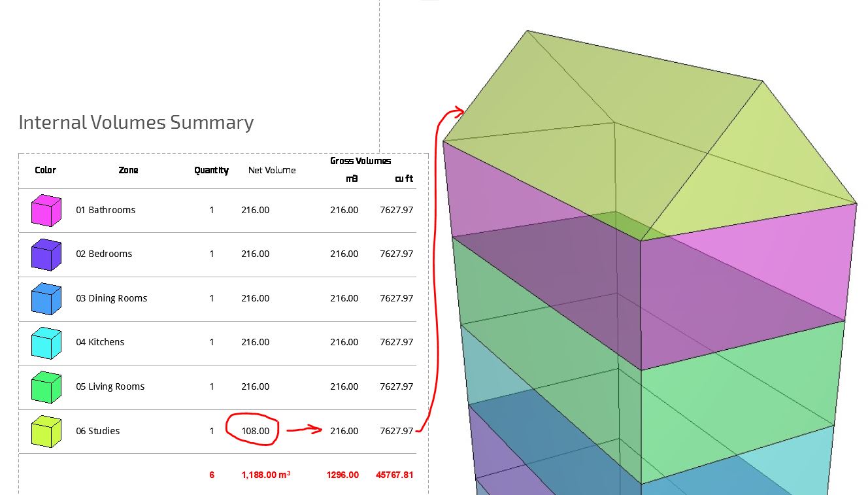Image resolution: width=868 pixels, height=495 pixels.
Task: Select the blue Dining Rooms cube icon
Action: click(46, 299)
